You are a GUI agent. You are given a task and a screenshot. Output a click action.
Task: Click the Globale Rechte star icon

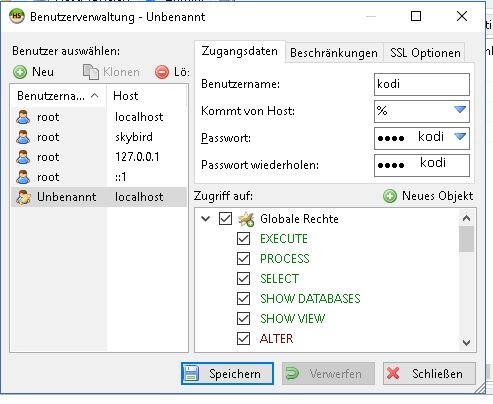pos(246,219)
